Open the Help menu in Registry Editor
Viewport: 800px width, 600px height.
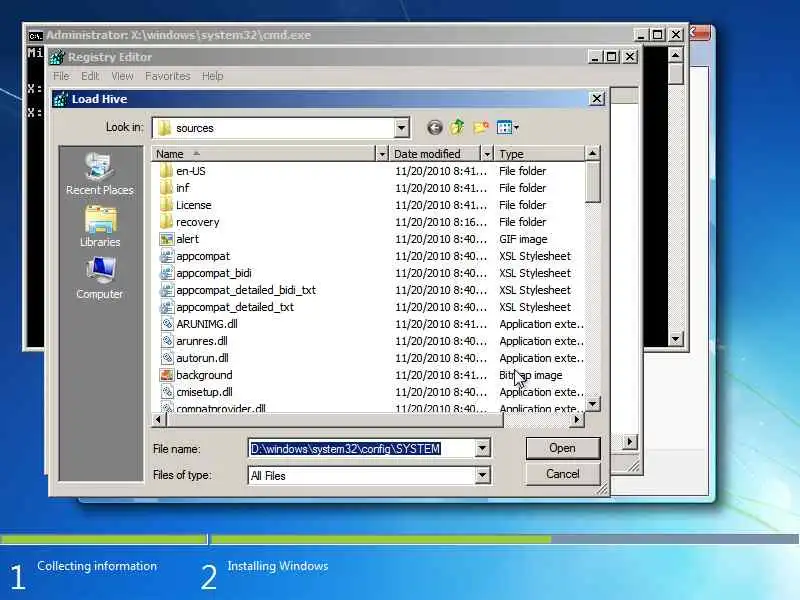212,76
